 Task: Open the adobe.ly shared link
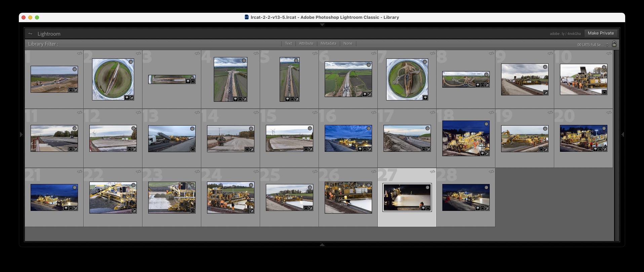click(x=565, y=34)
